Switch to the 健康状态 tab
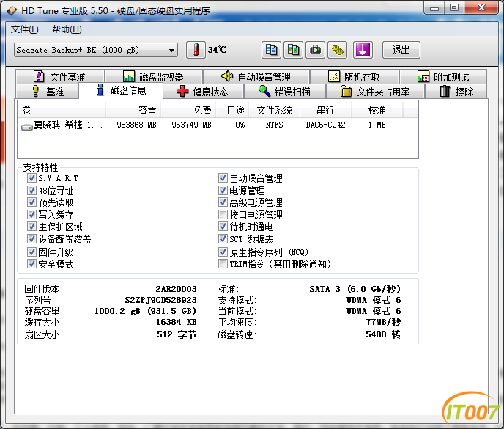Screen dimensions: 504x429 203,92
